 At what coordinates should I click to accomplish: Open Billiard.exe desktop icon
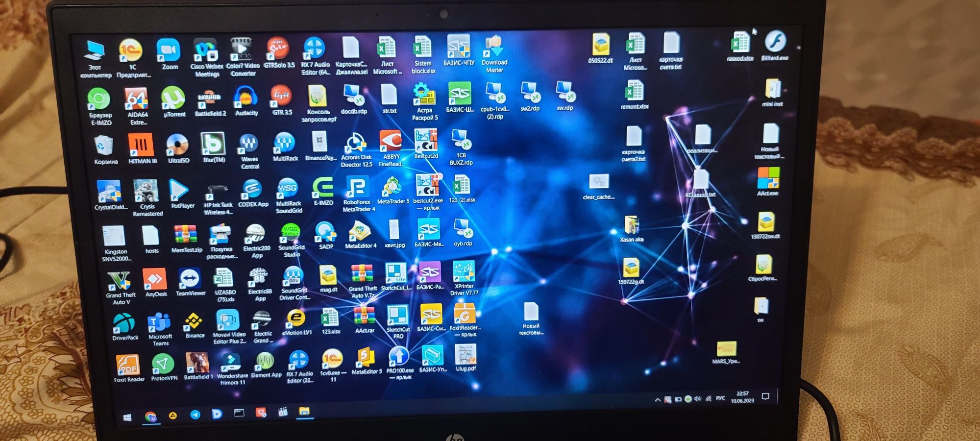click(775, 46)
